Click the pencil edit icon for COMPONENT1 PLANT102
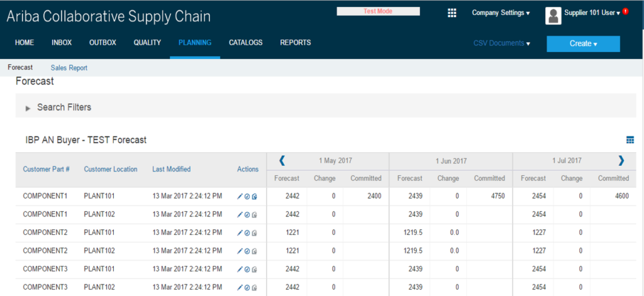Screen dimensions: 644x296 [x=240, y=215]
